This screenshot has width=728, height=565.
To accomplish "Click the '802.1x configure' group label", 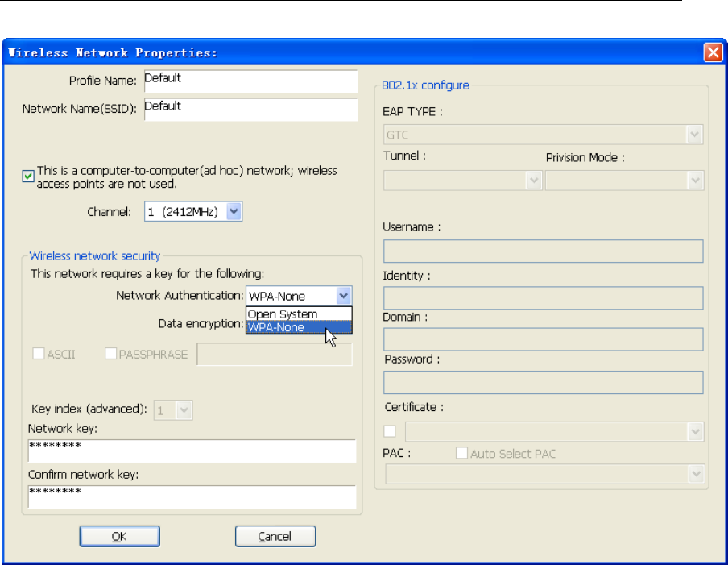I will 425,85.
